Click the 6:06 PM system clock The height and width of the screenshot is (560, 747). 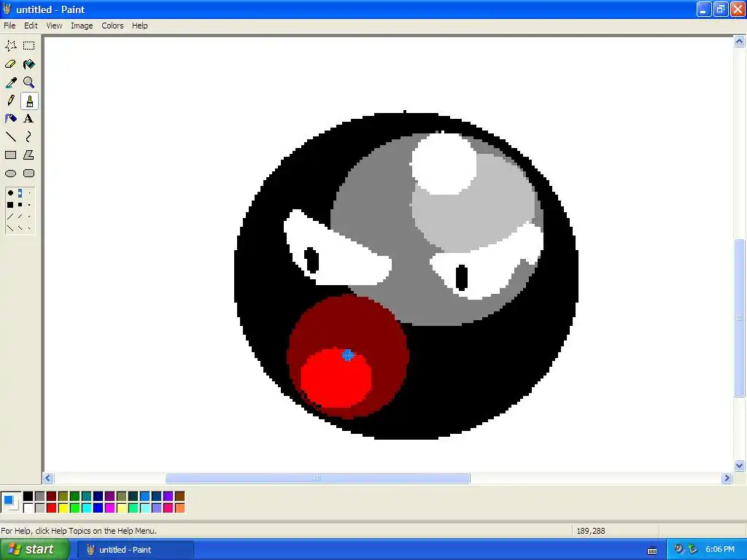(720, 550)
